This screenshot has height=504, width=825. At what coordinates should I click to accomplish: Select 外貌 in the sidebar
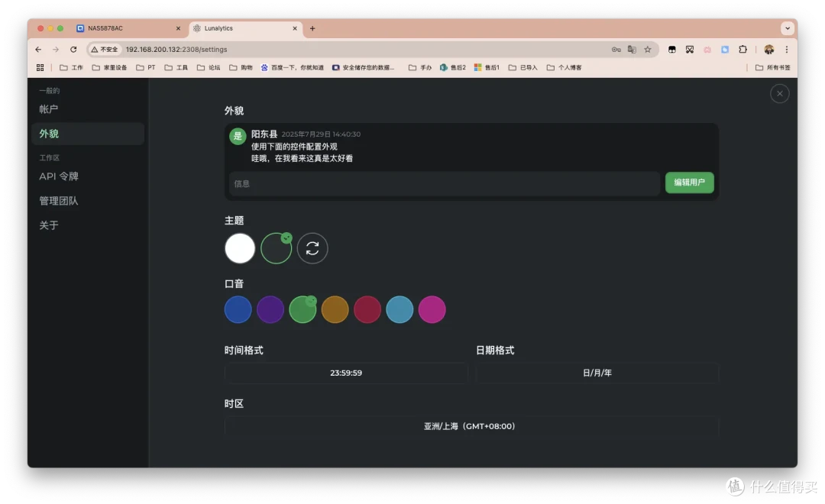(x=88, y=134)
